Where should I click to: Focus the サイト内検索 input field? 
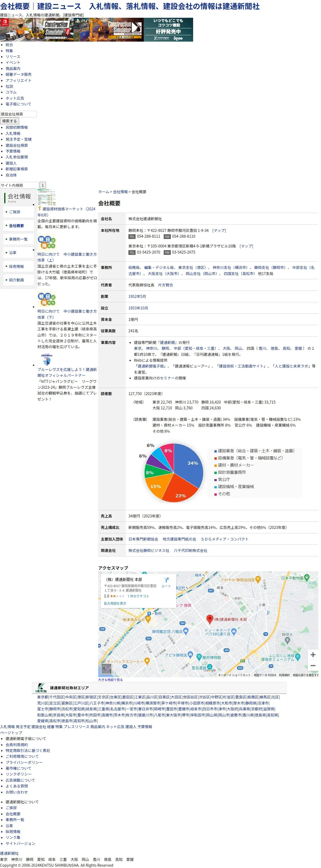point(19,185)
